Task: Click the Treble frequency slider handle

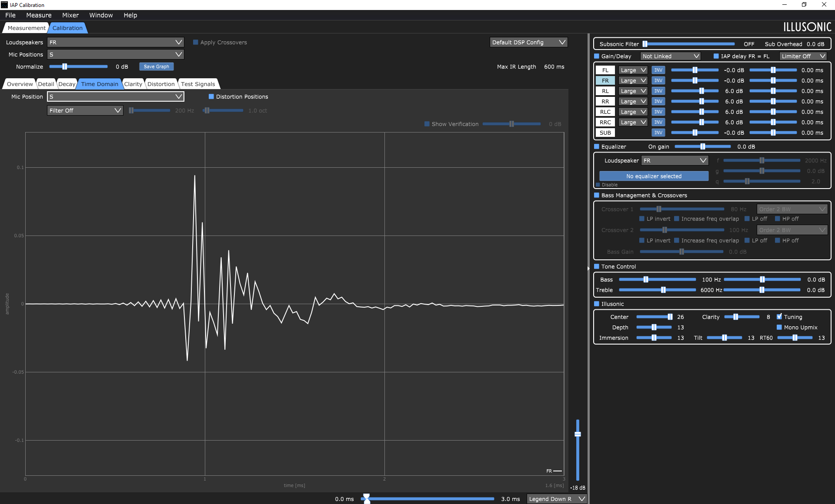Action: point(663,290)
